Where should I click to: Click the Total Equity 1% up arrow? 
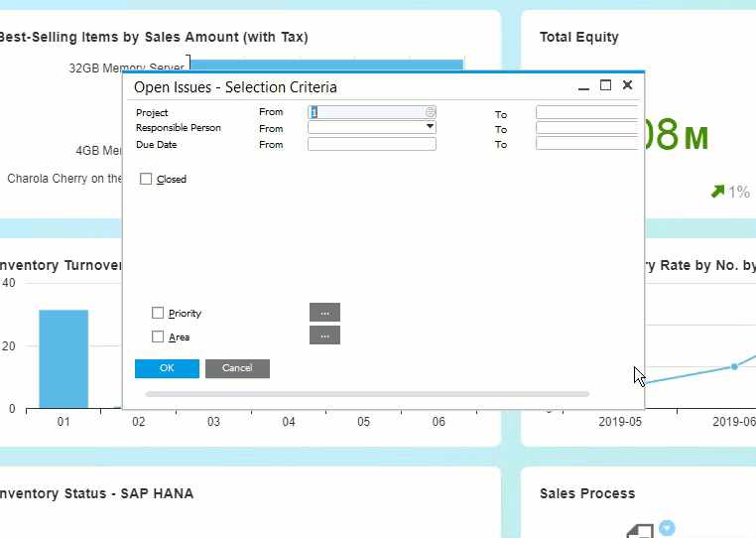click(x=717, y=192)
